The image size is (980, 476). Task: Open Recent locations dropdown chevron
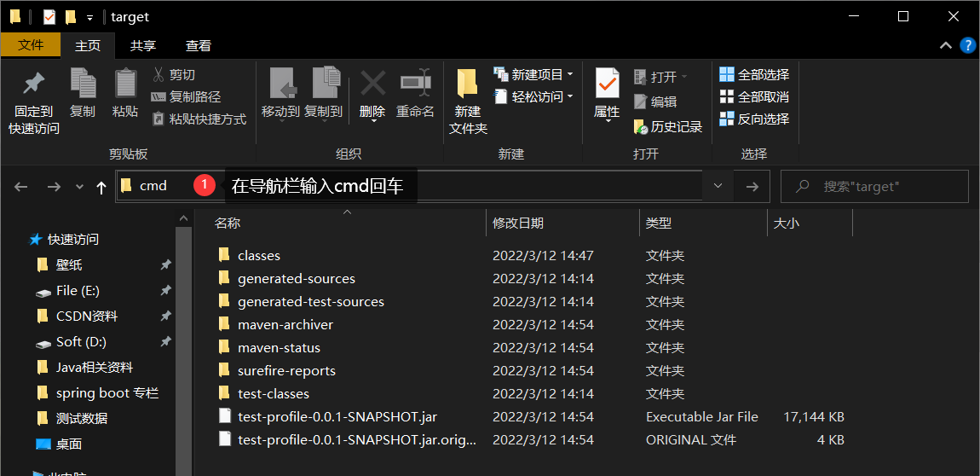[x=79, y=187]
